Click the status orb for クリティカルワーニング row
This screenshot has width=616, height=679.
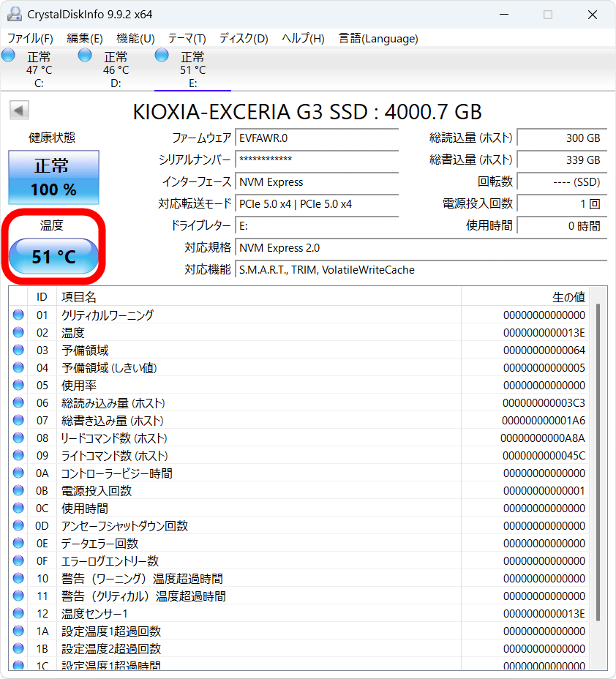(x=18, y=315)
